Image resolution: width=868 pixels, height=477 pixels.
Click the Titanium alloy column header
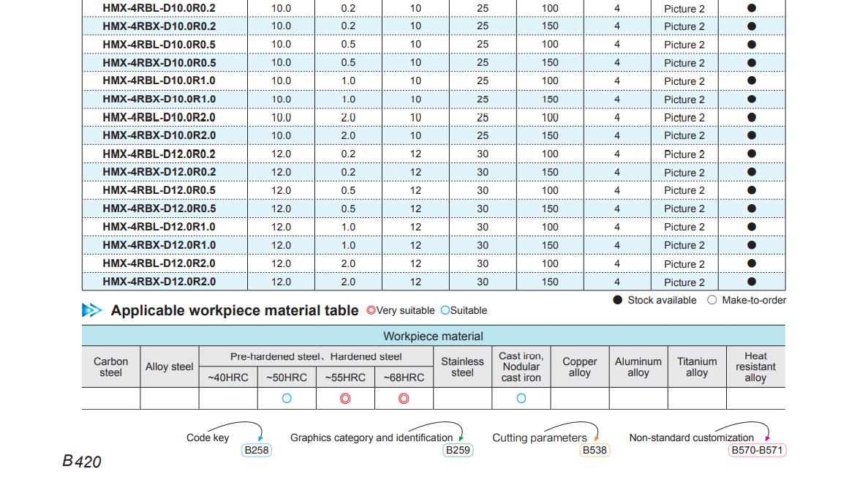pos(697,367)
